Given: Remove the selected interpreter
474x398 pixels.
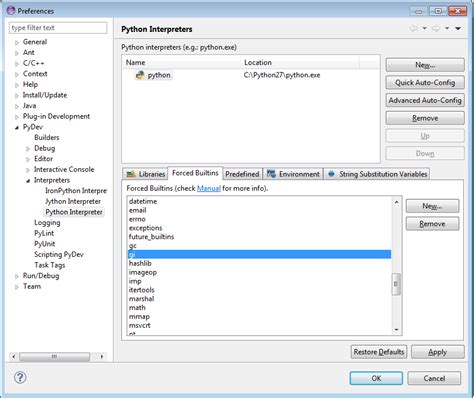Looking at the screenshot, I should pyautogui.click(x=425, y=118).
